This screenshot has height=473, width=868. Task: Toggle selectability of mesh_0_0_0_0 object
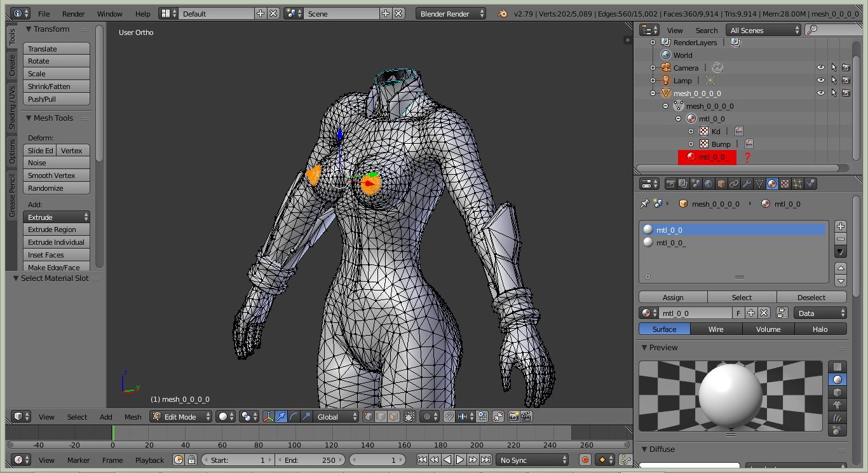(834, 93)
